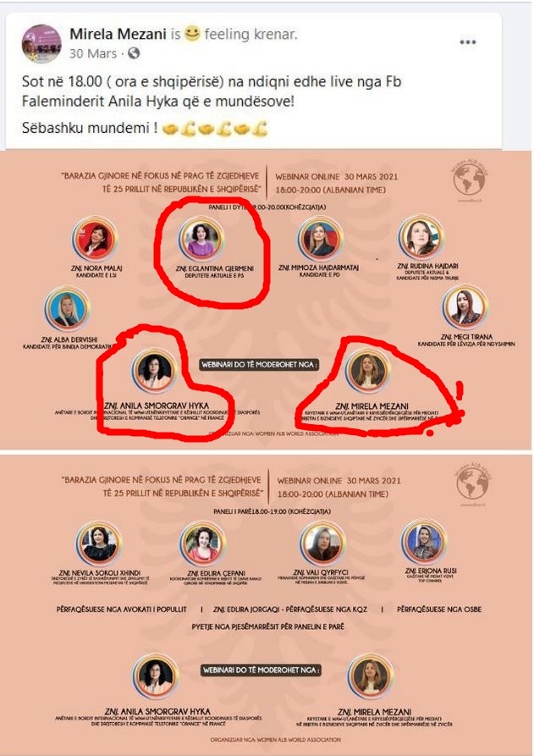Image resolution: width=534 pixels, height=756 pixels.
Task: Click Mirela Mezani's profile picture avatar
Action: (41, 44)
